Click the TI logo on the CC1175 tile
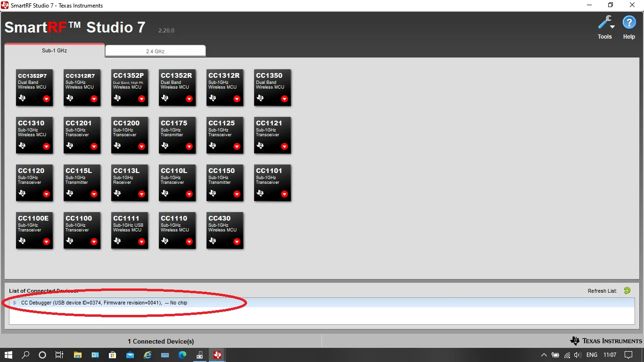This screenshot has height=362, width=644. tap(165, 146)
